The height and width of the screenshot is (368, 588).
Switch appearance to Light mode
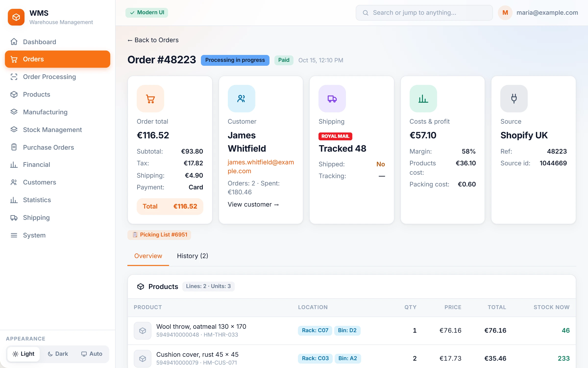24,354
